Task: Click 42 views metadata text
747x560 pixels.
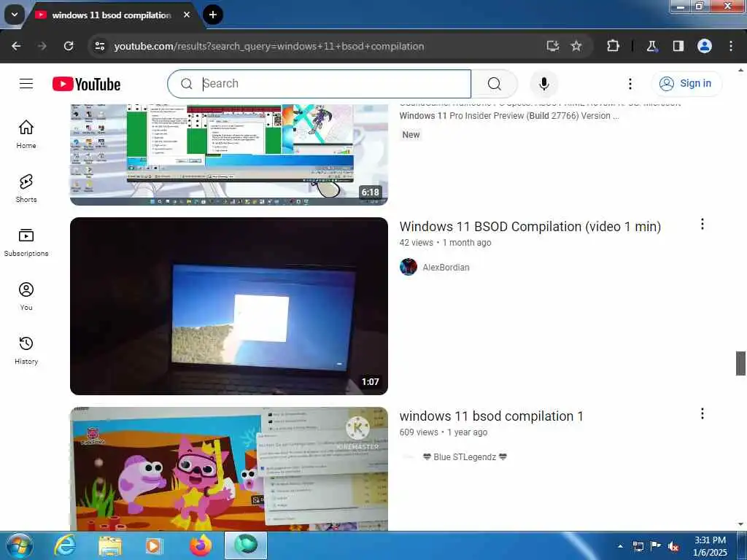Action: (417, 243)
